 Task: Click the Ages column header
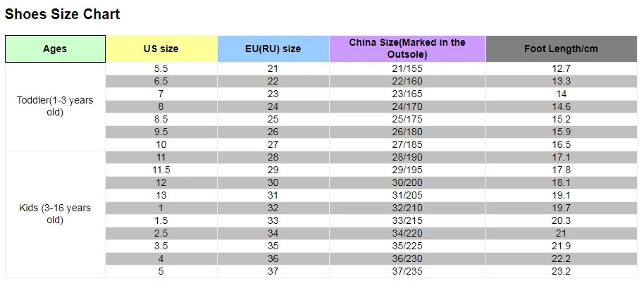point(55,49)
